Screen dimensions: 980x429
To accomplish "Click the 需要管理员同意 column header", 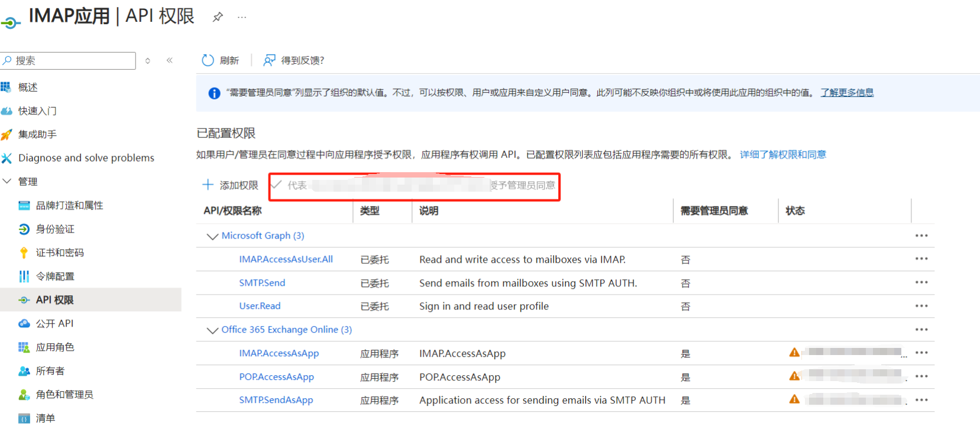I will (714, 211).
